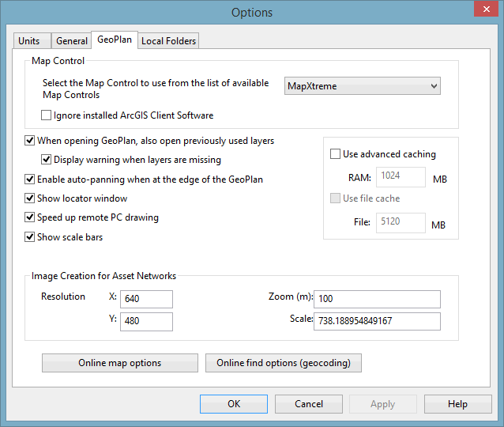
Task: Click the Resolution X input field
Action: pos(147,298)
